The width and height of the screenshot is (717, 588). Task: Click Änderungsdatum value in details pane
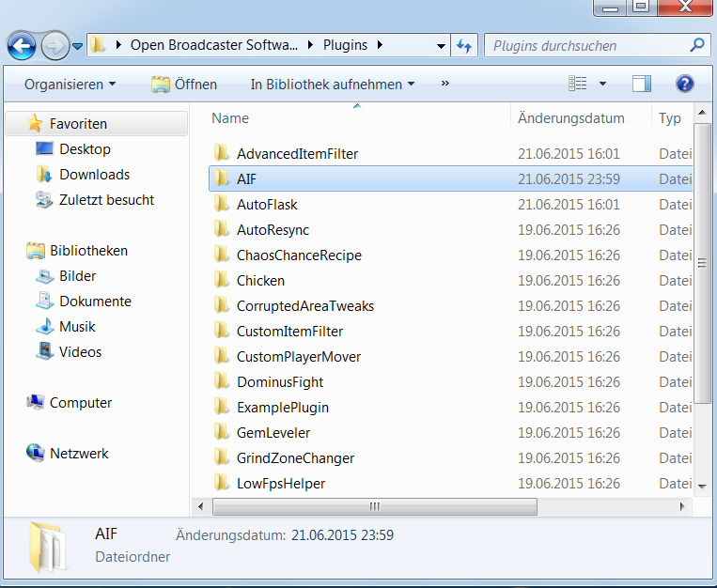342,535
